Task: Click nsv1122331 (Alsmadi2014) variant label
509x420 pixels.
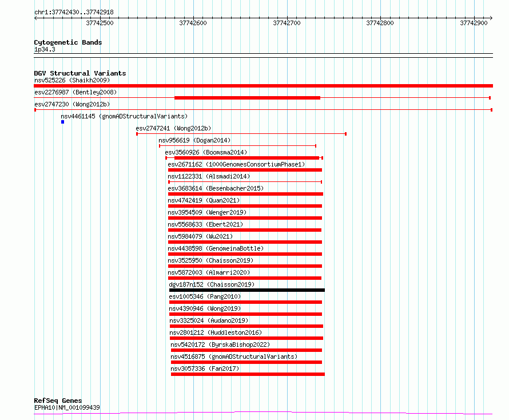Action: tap(209, 176)
